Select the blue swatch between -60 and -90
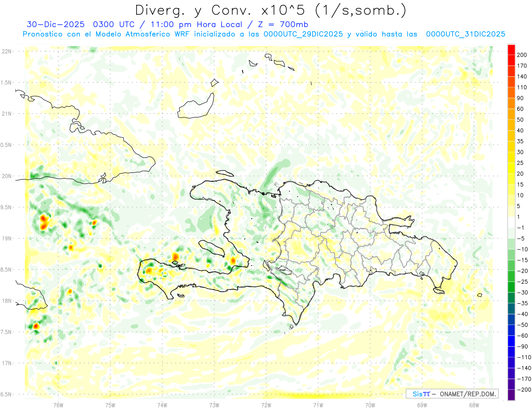Viewport: 532px width, 411px height. click(x=511, y=341)
